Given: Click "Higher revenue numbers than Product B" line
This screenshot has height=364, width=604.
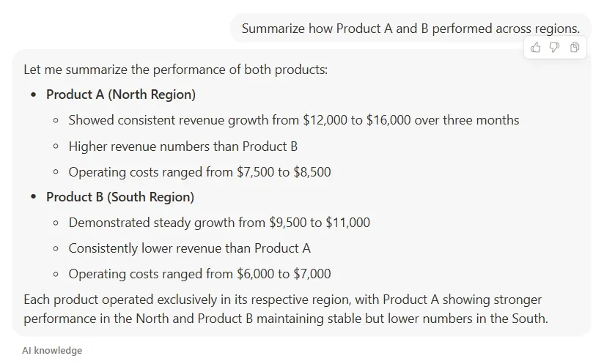Looking at the screenshot, I should (183, 146).
